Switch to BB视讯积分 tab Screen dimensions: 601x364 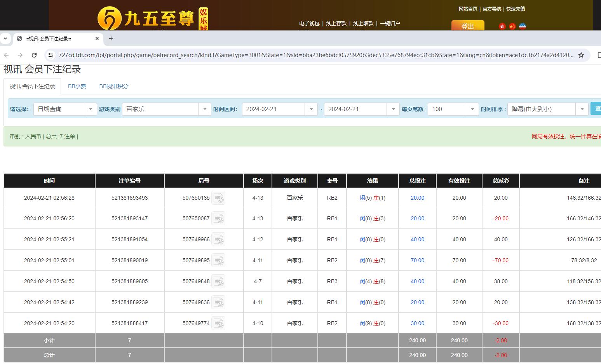tap(114, 86)
